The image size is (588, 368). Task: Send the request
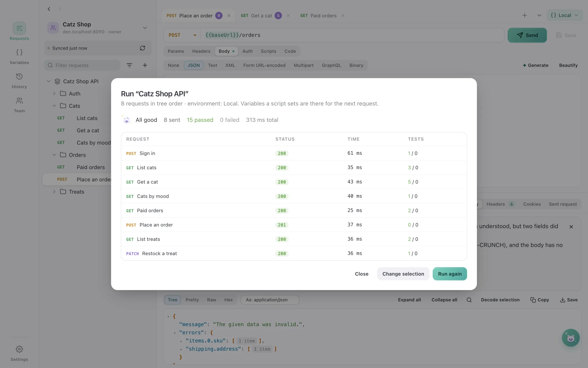pos(527,35)
